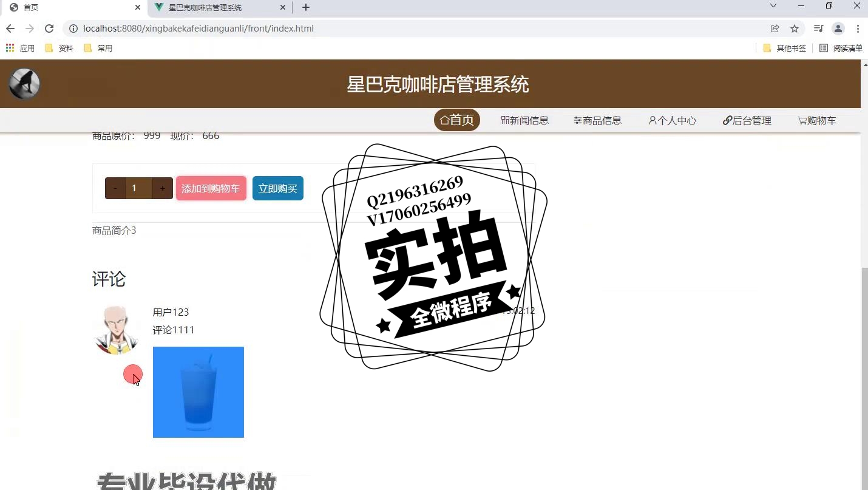Open the 其他书签 bookmarks folder
This screenshot has height=490, width=868.
(784, 48)
